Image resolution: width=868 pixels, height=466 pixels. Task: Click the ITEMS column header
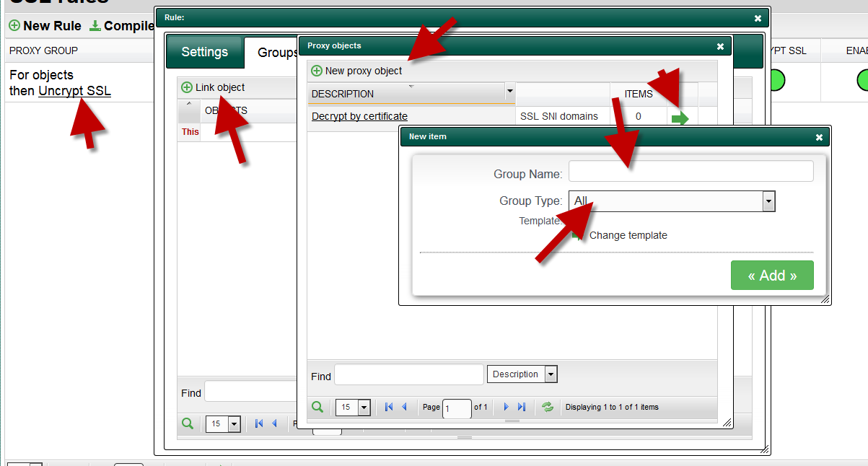tap(639, 94)
